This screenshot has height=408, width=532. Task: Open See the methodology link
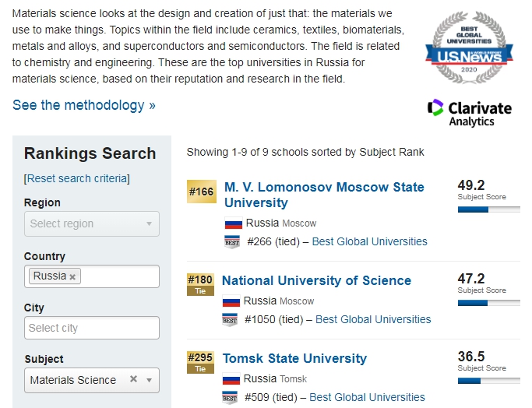(84, 105)
